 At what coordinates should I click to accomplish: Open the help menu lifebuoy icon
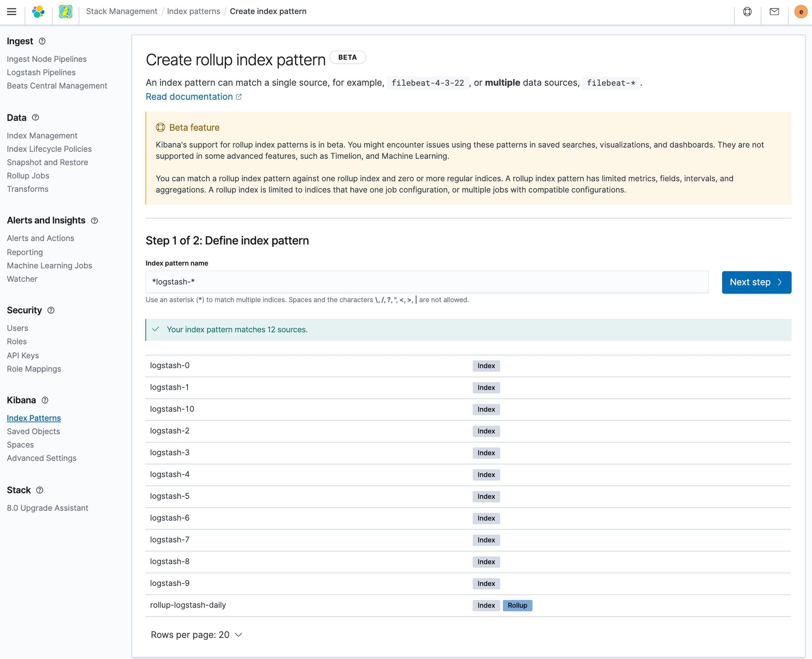pyautogui.click(x=747, y=11)
